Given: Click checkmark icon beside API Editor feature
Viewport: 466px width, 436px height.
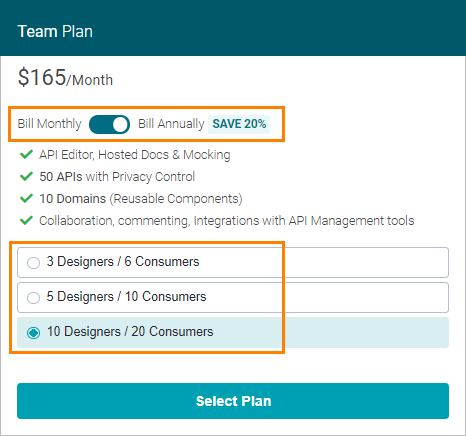Looking at the screenshot, I should coord(26,154).
